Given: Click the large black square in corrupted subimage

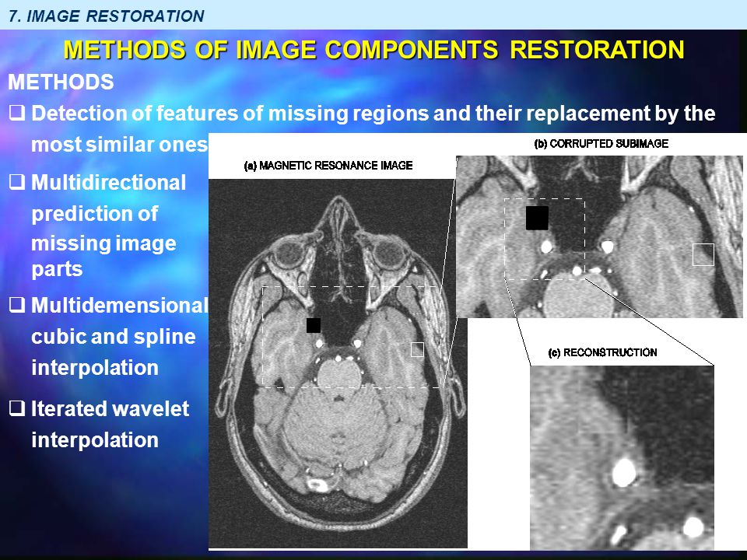Looking at the screenshot, I should [x=538, y=218].
